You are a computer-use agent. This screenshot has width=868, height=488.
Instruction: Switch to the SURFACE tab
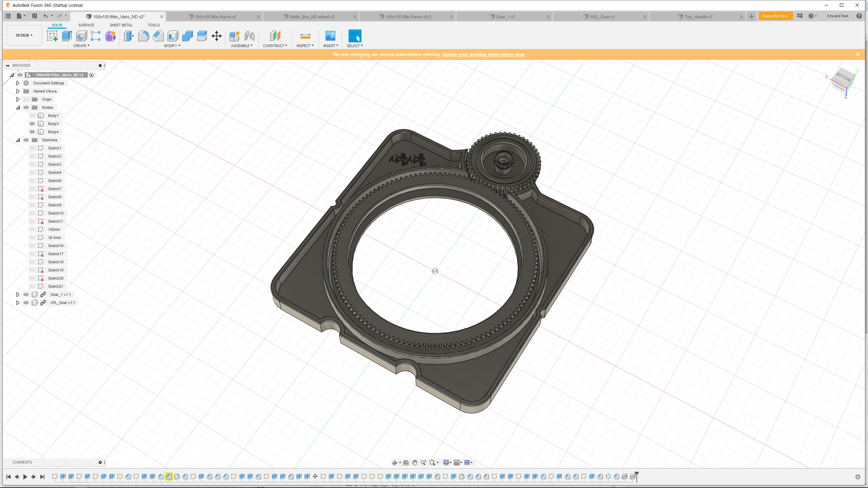tap(86, 25)
